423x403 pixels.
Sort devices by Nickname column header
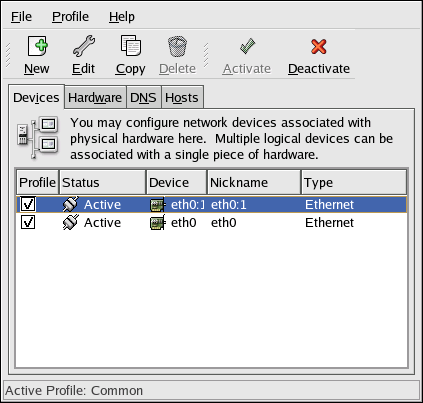point(254,182)
